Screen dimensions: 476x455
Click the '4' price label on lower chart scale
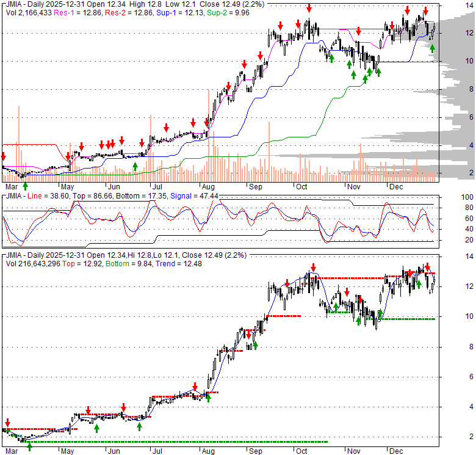[x=471, y=406]
